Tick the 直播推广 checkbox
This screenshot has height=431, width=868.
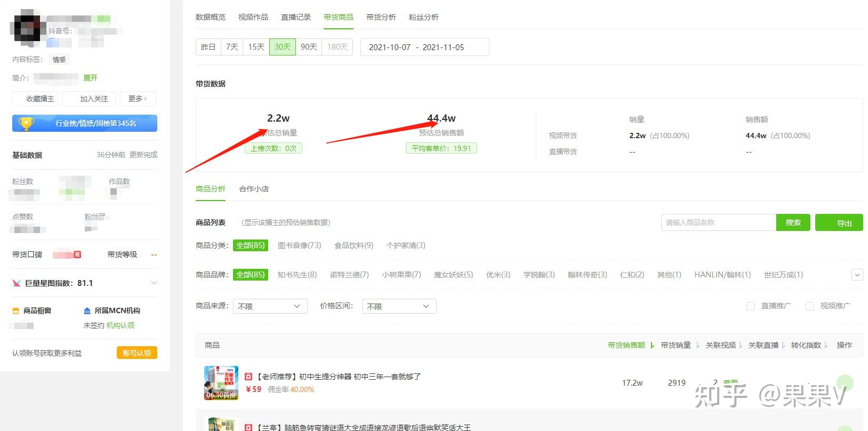tap(751, 306)
